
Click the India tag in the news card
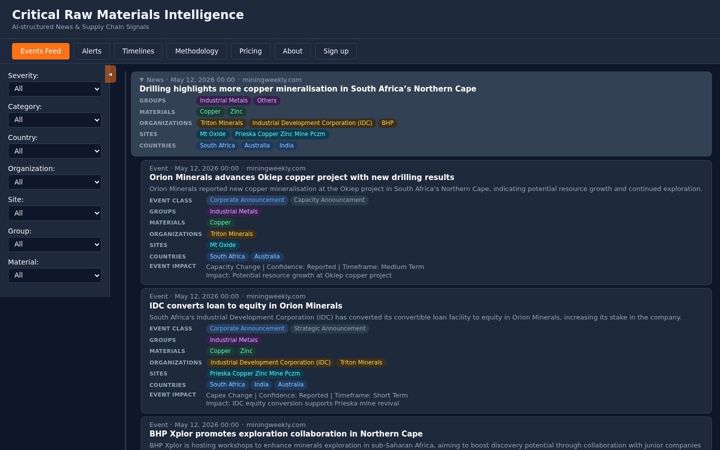coord(287,146)
